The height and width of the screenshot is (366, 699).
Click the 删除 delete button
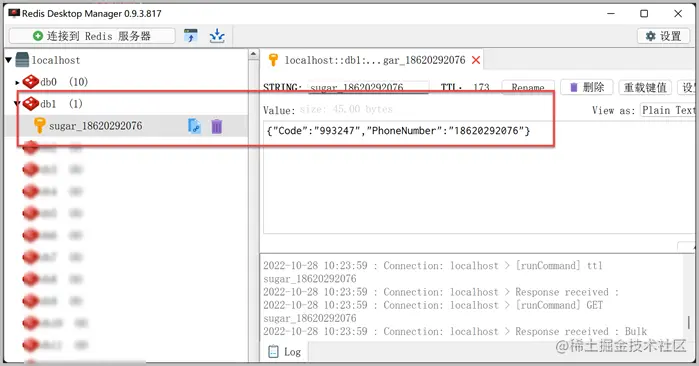tap(587, 87)
